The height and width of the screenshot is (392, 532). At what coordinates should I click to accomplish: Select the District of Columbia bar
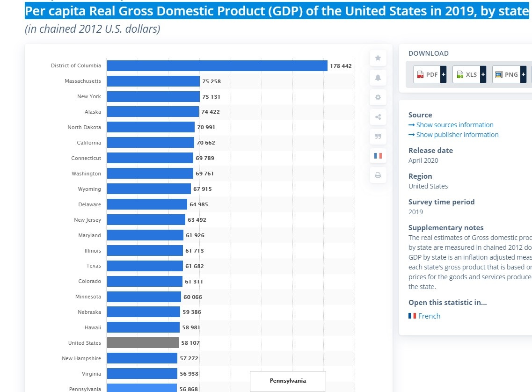[217, 66]
